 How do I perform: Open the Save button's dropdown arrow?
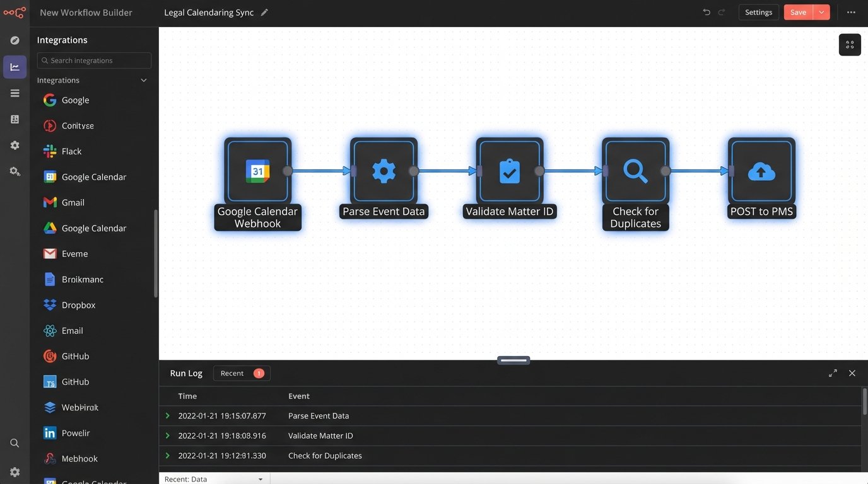pyautogui.click(x=821, y=11)
